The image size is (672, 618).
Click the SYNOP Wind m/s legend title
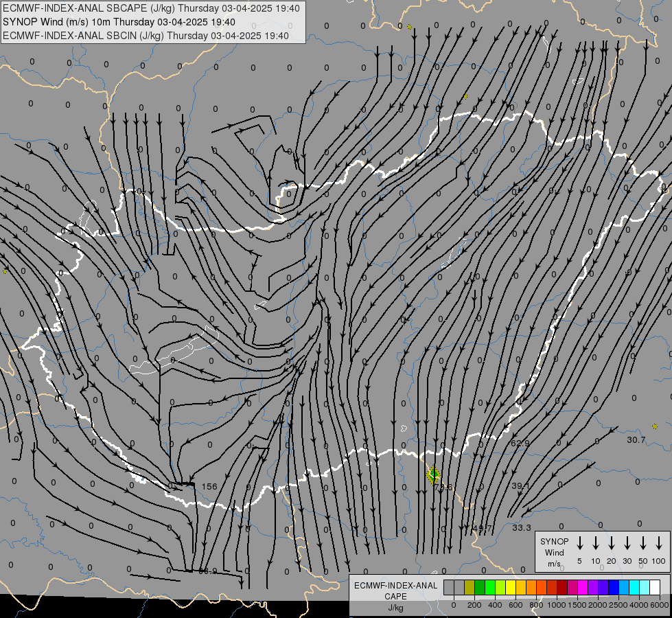click(x=554, y=552)
